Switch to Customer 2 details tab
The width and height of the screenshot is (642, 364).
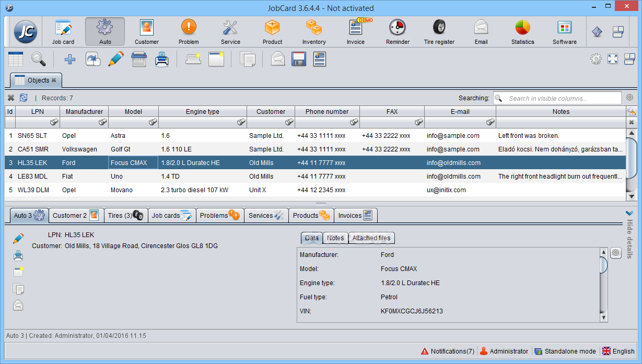point(76,215)
